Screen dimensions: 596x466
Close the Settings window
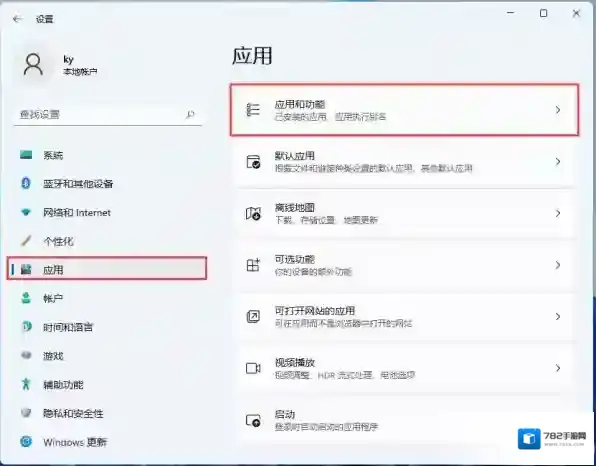tap(576, 13)
